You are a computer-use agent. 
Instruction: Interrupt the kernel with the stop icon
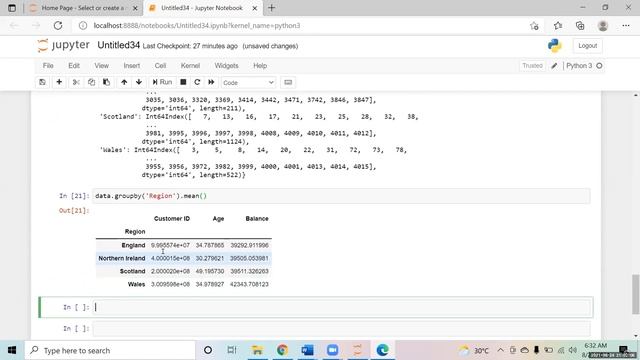tap(183, 82)
